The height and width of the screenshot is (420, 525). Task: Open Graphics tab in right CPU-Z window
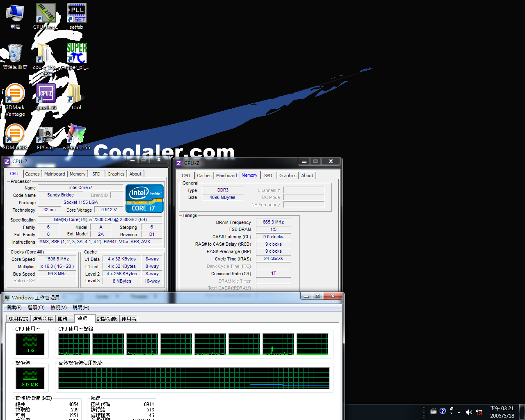(288, 176)
